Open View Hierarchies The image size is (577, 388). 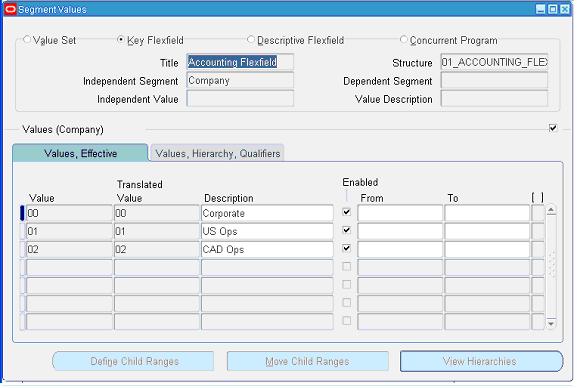tap(481, 361)
